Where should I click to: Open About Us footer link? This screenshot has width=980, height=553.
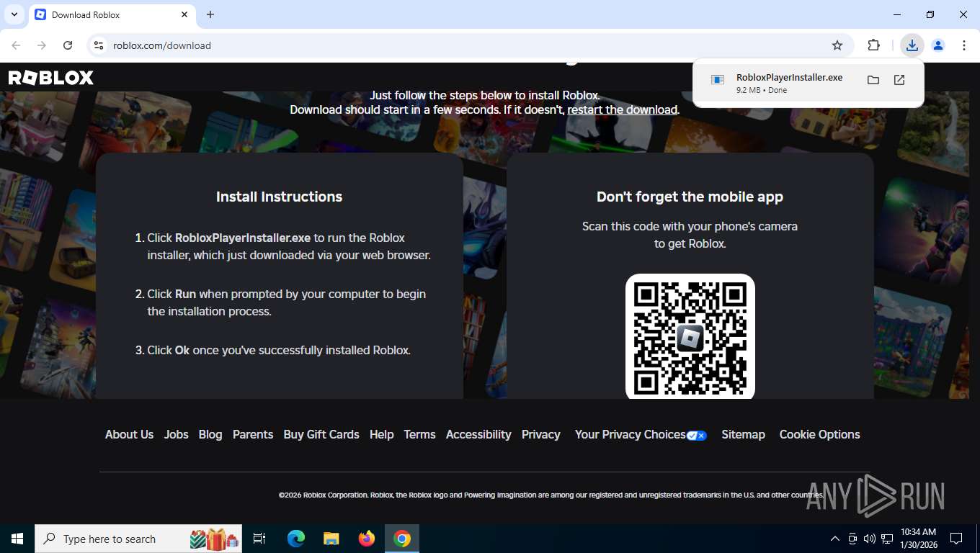[129, 434]
